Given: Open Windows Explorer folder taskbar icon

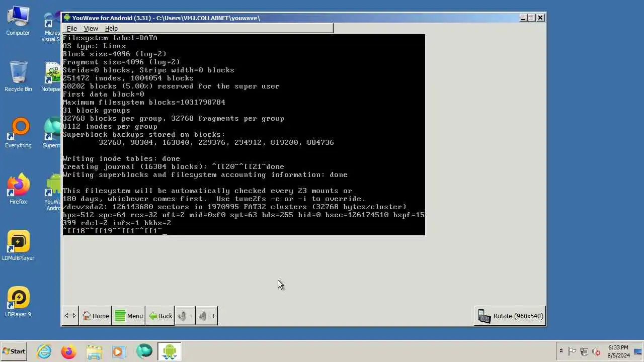Looking at the screenshot, I should (94, 351).
